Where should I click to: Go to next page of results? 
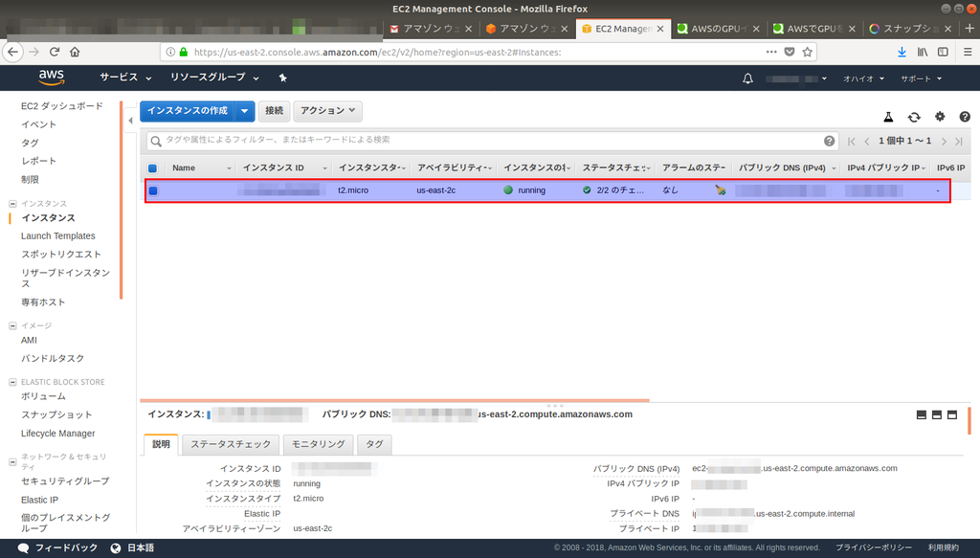(x=944, y=142)
